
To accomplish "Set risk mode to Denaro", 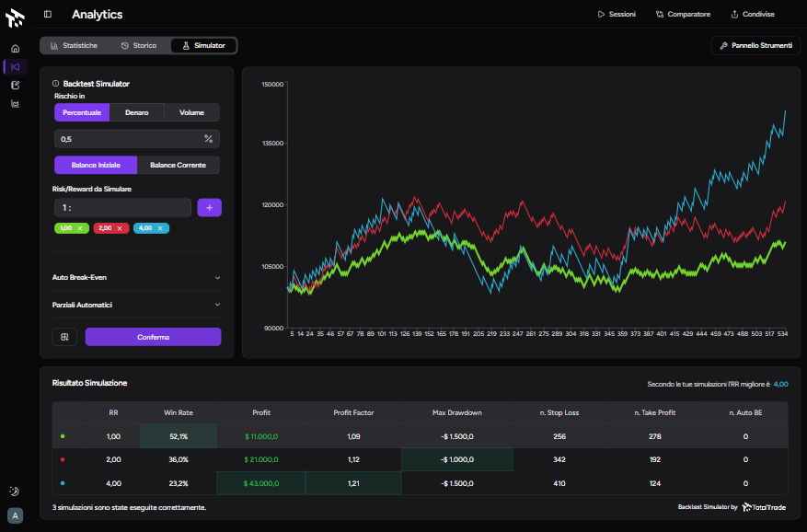I will [137, 112].
